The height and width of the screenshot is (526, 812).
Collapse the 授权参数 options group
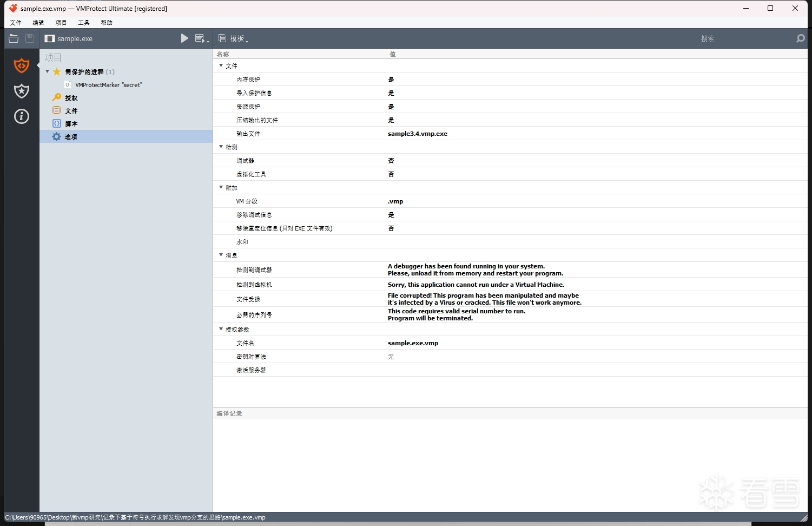click(221, 329)
